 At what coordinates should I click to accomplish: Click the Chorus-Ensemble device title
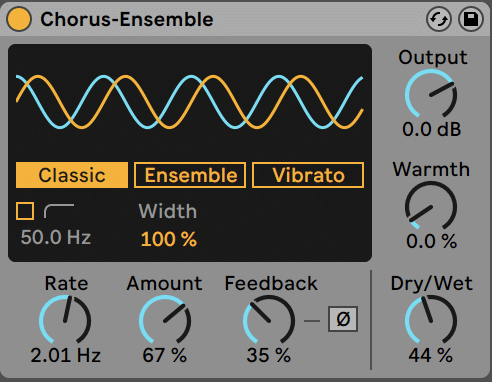point(127,19)
